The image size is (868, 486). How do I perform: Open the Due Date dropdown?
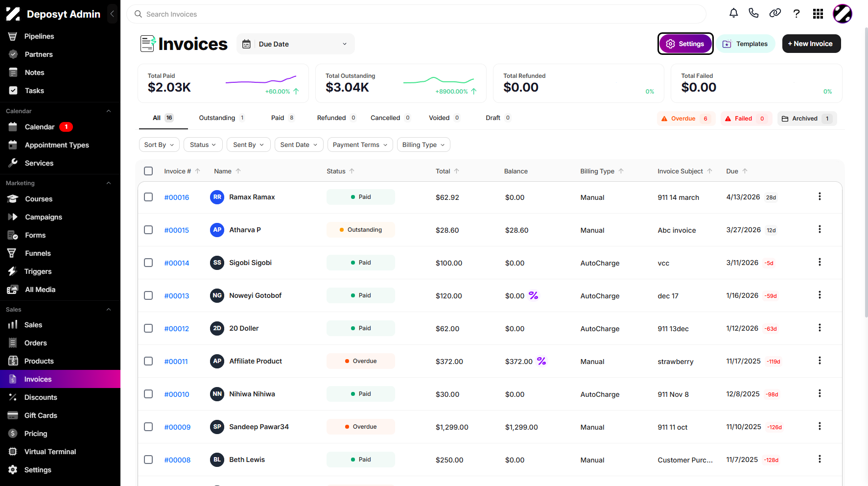tap(296, 44)
